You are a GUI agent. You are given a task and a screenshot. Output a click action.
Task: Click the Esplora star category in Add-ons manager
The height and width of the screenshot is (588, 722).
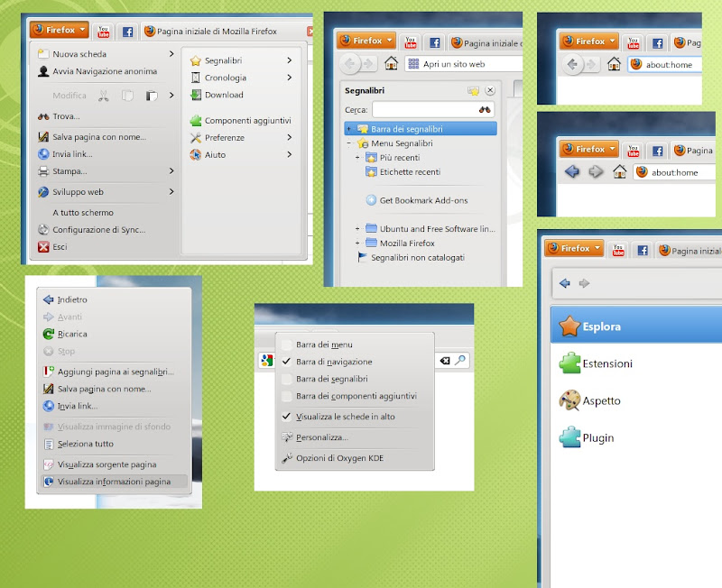[x=636, y=326]
